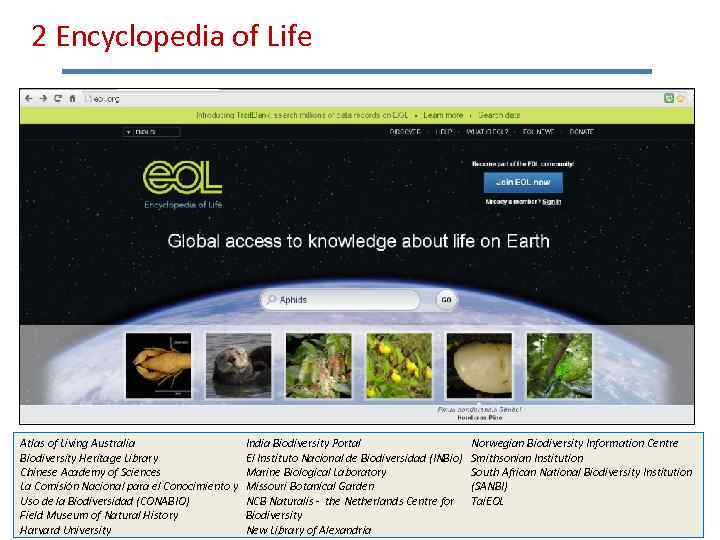Open the white mushroom cap thumbnail
Image resolution: width=720 pixels, height=540 pixels.
(x=479, y=366)
